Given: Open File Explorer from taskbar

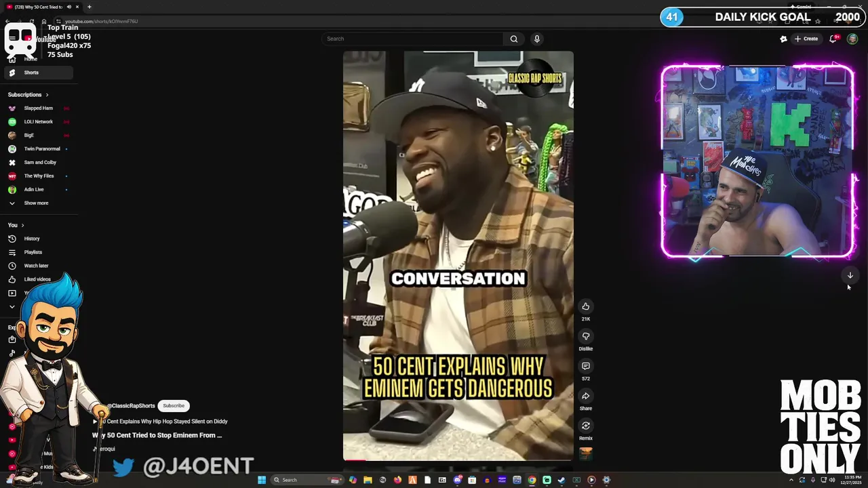Looking at the screenshot, I should 368,480.
